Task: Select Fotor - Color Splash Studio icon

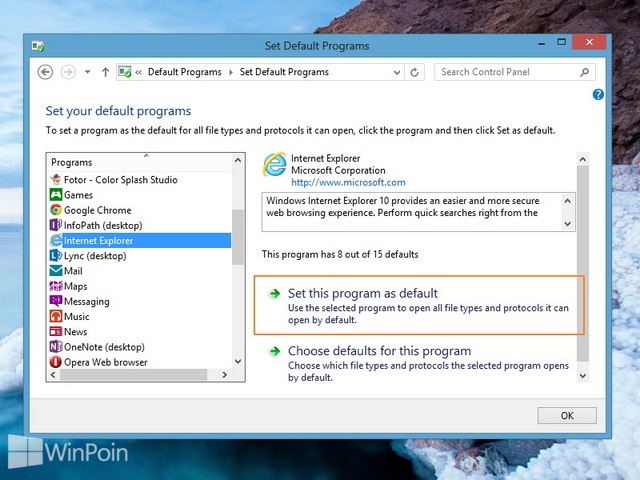Action: (x=56, y=180)
